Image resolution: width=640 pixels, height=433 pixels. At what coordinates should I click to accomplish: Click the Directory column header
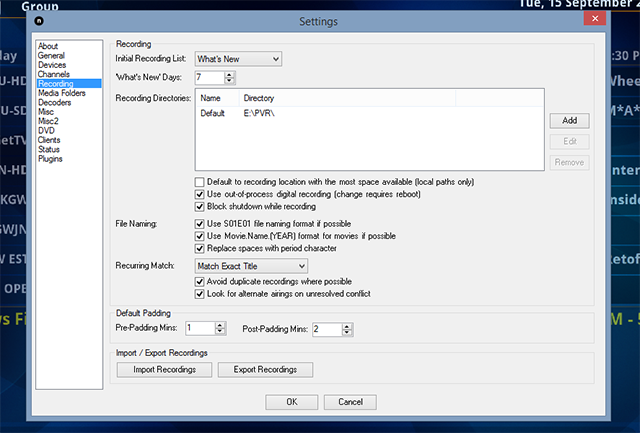pos(347,98)
